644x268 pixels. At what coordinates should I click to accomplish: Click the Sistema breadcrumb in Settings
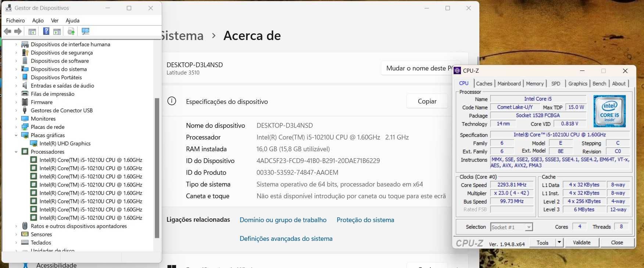(182, 36)
